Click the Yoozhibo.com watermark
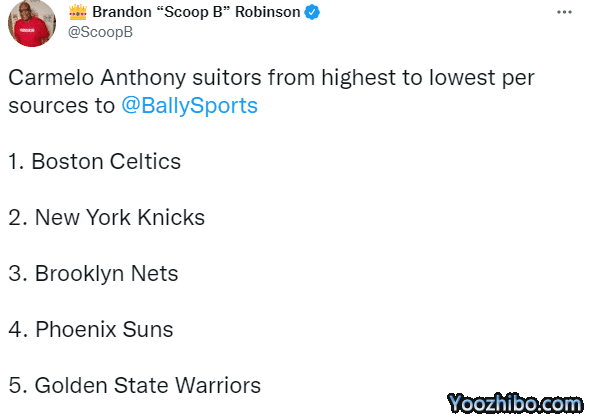The height and width of the screenshot is (419, 590). pos(514,404)
